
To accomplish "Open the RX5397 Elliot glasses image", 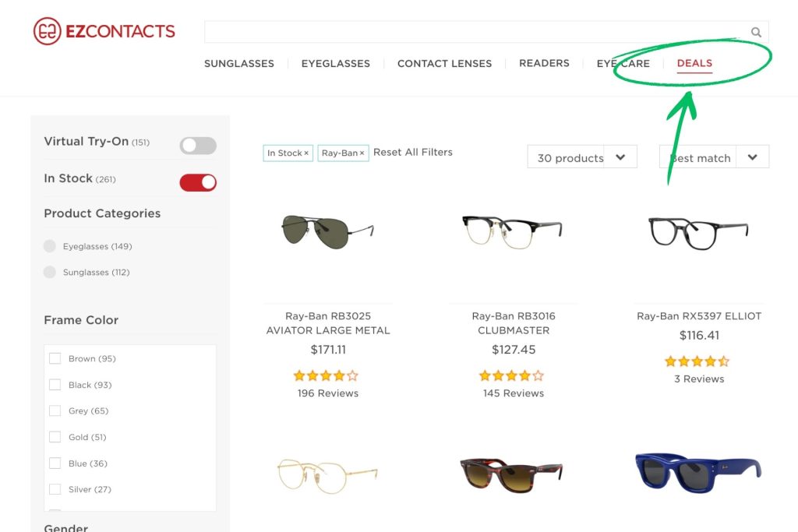I will click(x=698, y=233).
